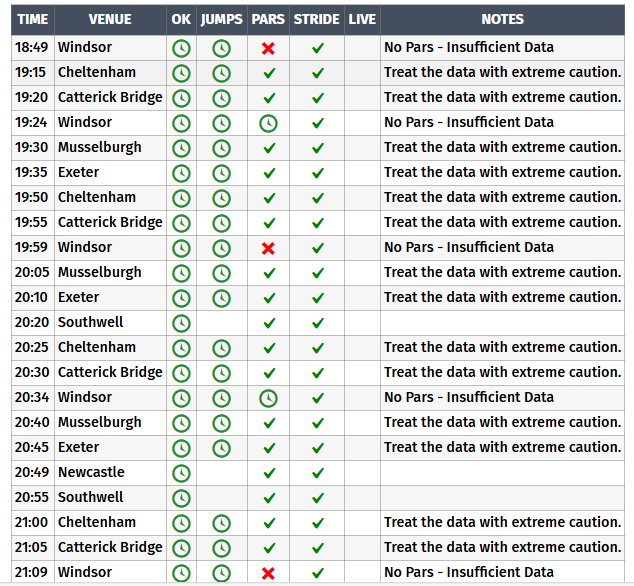634x586 pixels.
Task: Select the 21:00 Cheltenham race time cell
Action: (33, 522)
